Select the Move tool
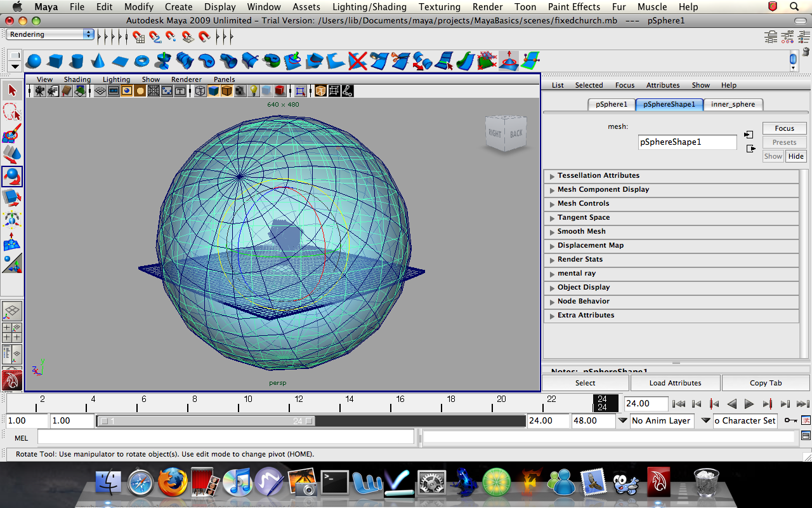 12,154
